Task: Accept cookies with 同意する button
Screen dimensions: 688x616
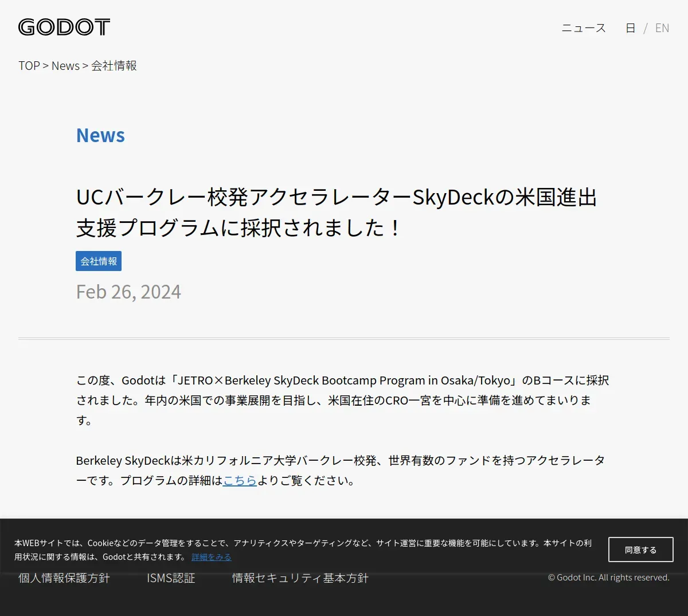Action: pos(641,550)
